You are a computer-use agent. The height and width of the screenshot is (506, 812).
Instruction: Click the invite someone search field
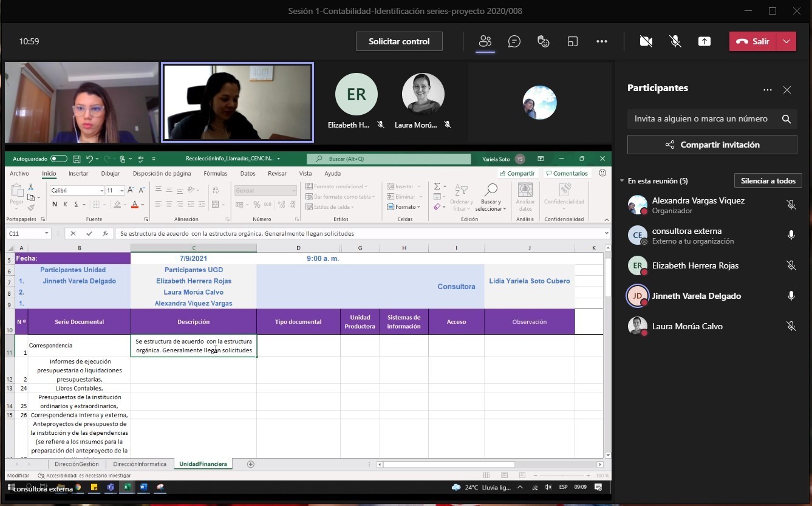(701, 119)
